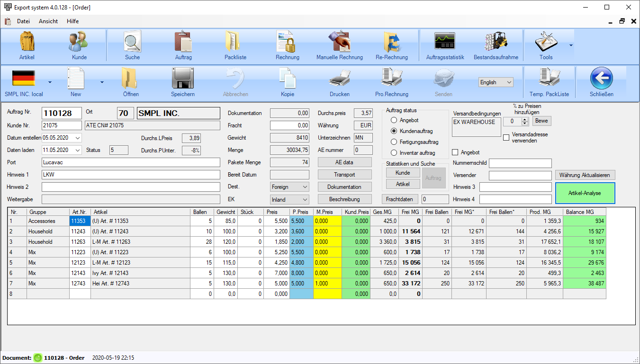Expand the SMPL INC. local dropdown arrow
Viewport: 640px width, 364px height.
pos(50,82)
